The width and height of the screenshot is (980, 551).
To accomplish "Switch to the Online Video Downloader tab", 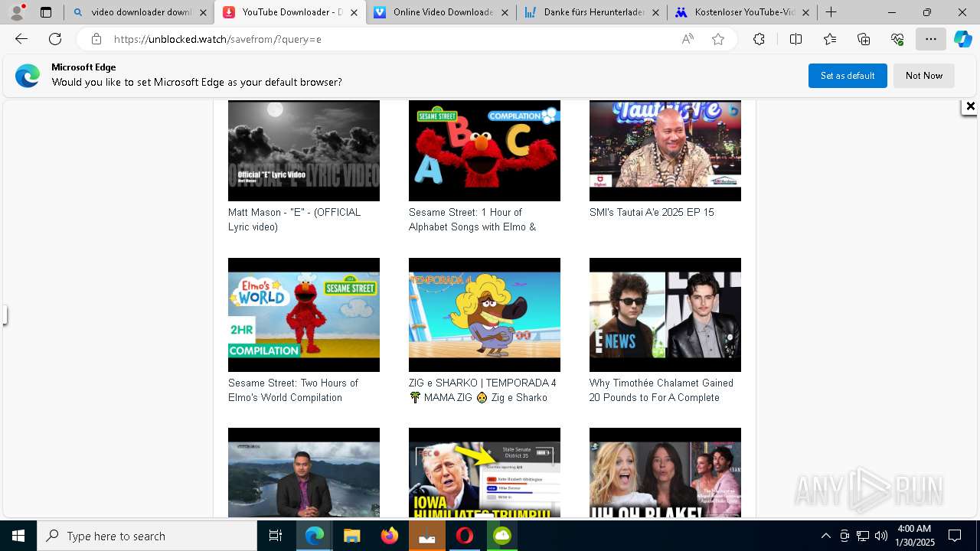I will (434, 12).
